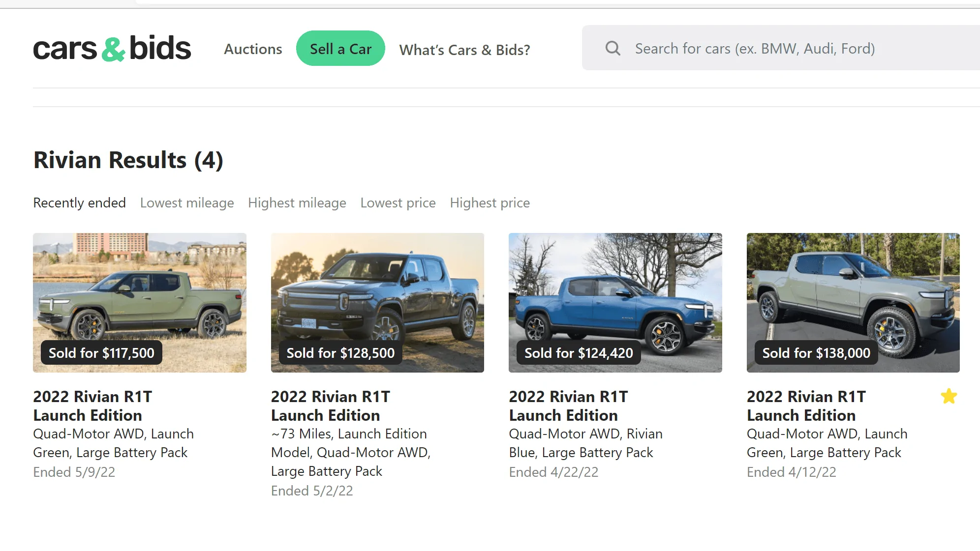Click the 'Ended 4/22/22' text
980x551 pixels.
(553, 472)
